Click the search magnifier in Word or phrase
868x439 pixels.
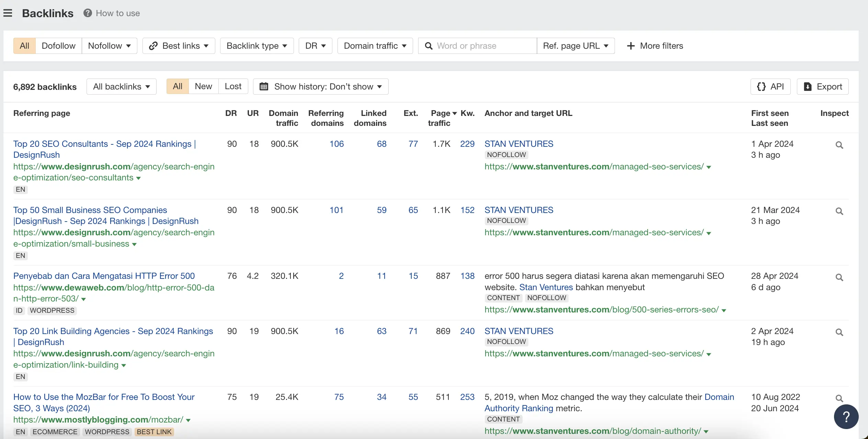[x=429, y=46]
